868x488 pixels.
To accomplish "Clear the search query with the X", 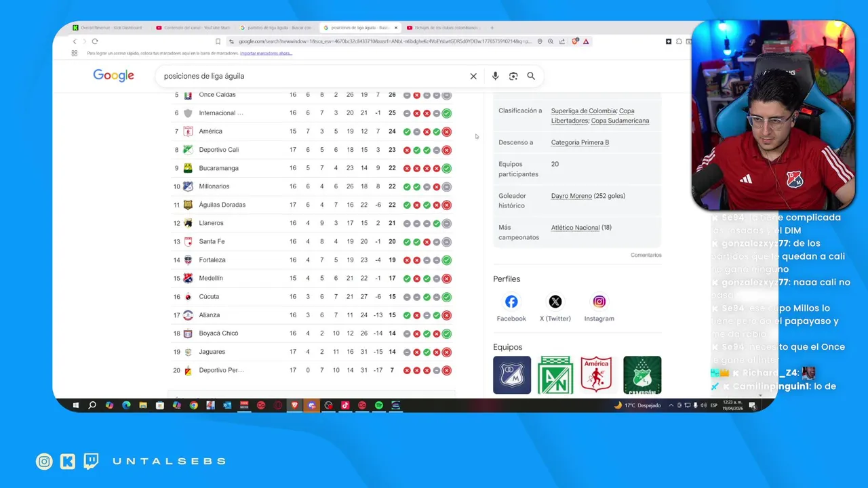I will click(473, 76).
